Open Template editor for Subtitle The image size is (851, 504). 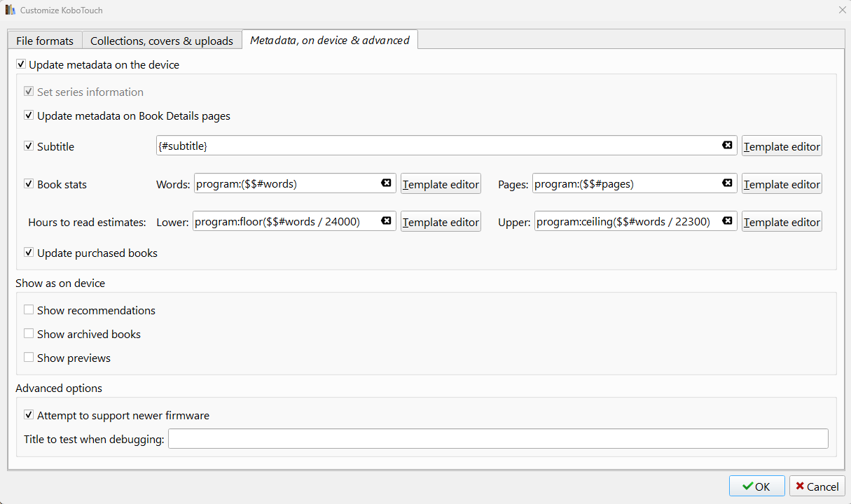click(x=782, y=146)
